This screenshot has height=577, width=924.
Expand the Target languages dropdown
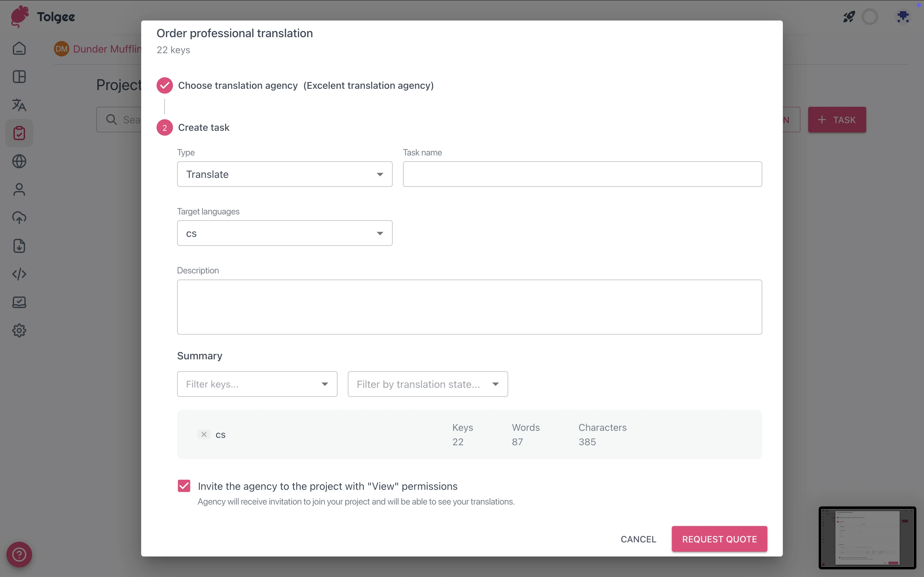click(379, 233)
